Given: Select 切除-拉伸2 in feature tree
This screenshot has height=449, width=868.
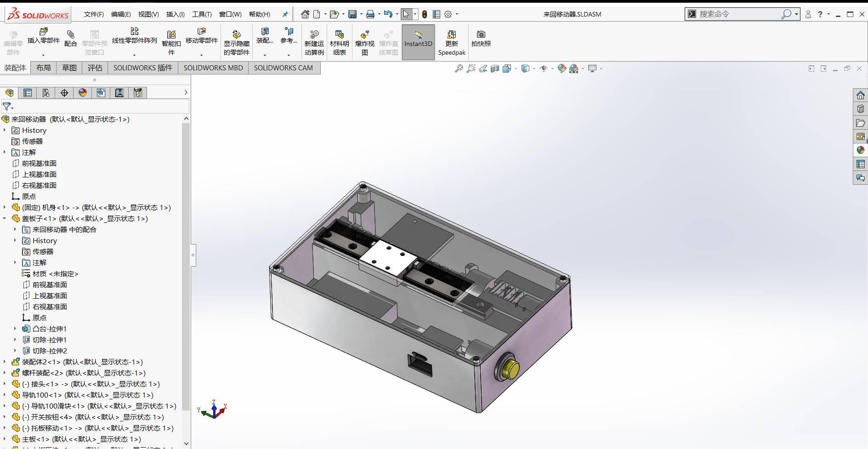Looking at the screenshot, I should (x=50, y=351).
